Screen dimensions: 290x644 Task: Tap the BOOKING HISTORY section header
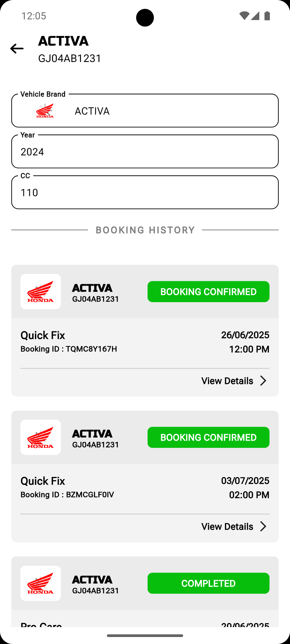[x=145, y=230]
